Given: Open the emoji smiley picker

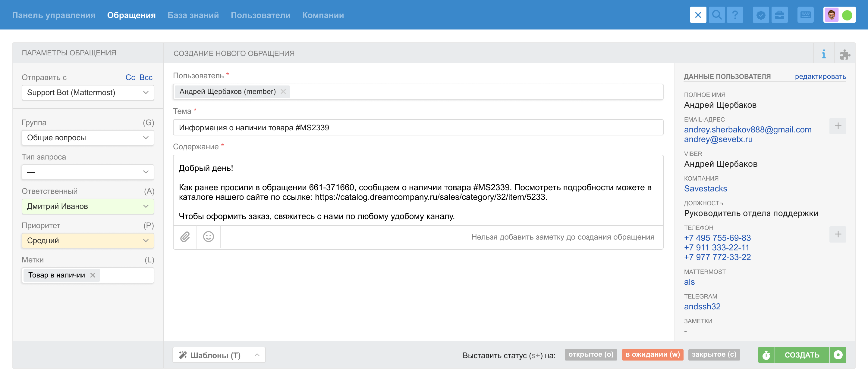Looking at the screenshot, I should point(208,237).
